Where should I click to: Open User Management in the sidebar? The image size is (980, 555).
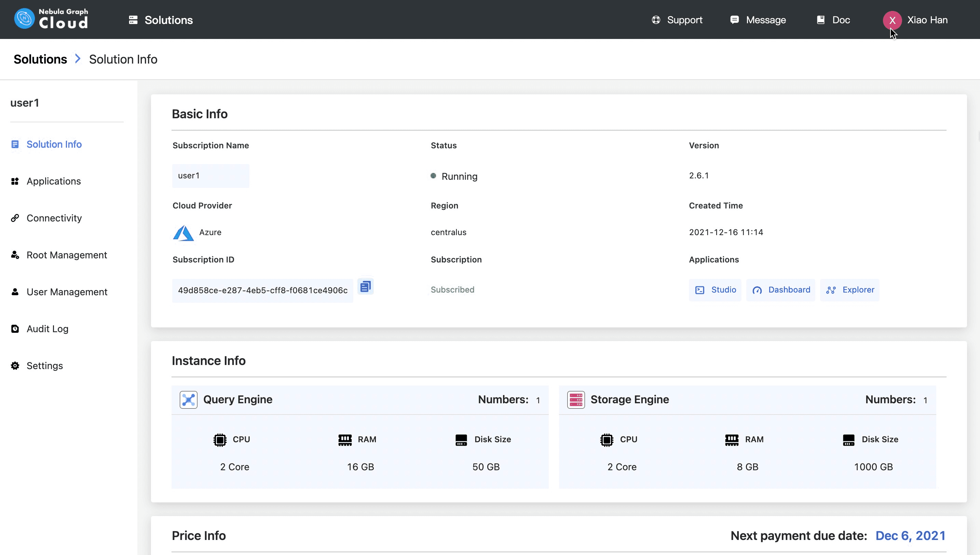coord(67,292)
